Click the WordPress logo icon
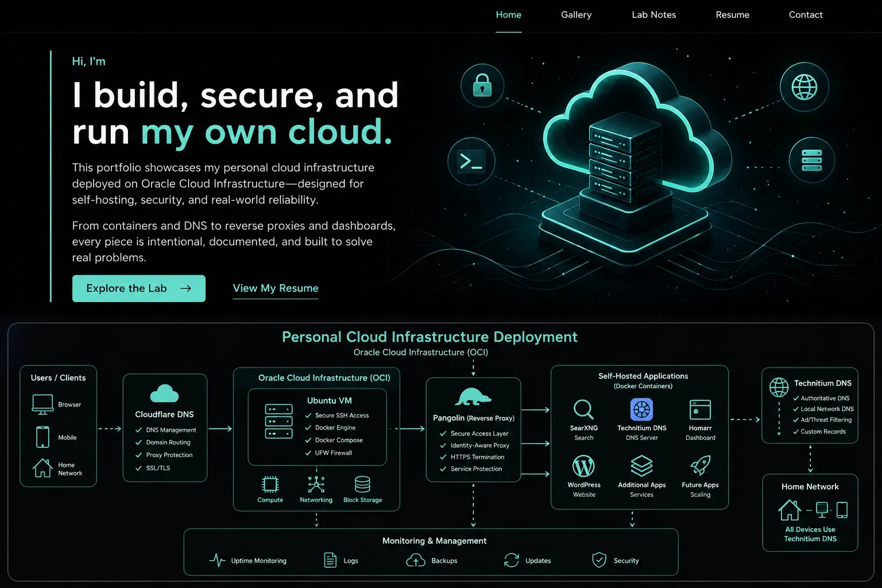This screenshot has height=588, width=882. (583, 466)
